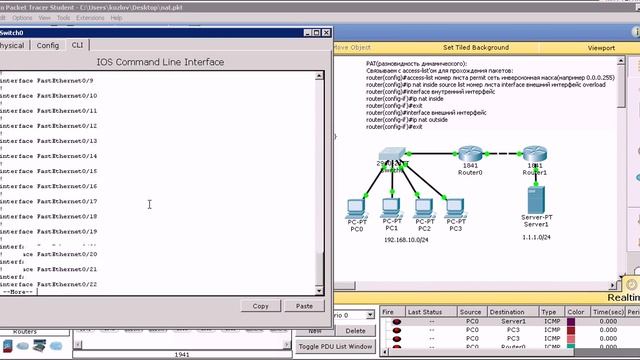Click workspace horizontal scrollbar right arrow
This screenshot has width=640, height=360.
pyautogui.click(x=613, y=285)
